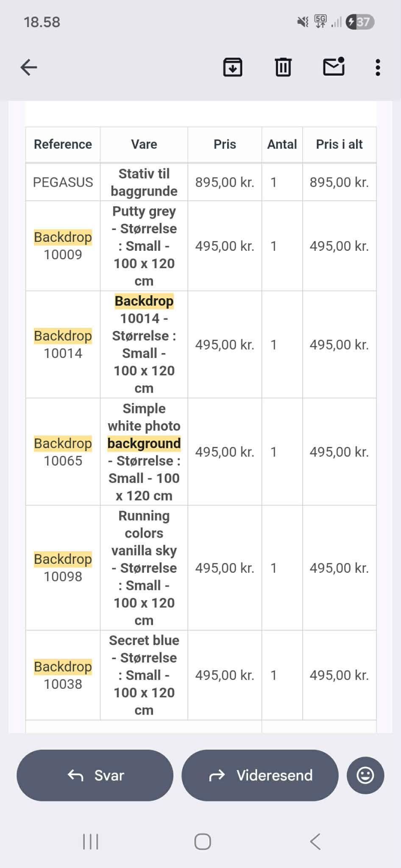Tap the 895,00 kr. total price
The width and height of the screenshot is (401, 868).
pos(339,182)
